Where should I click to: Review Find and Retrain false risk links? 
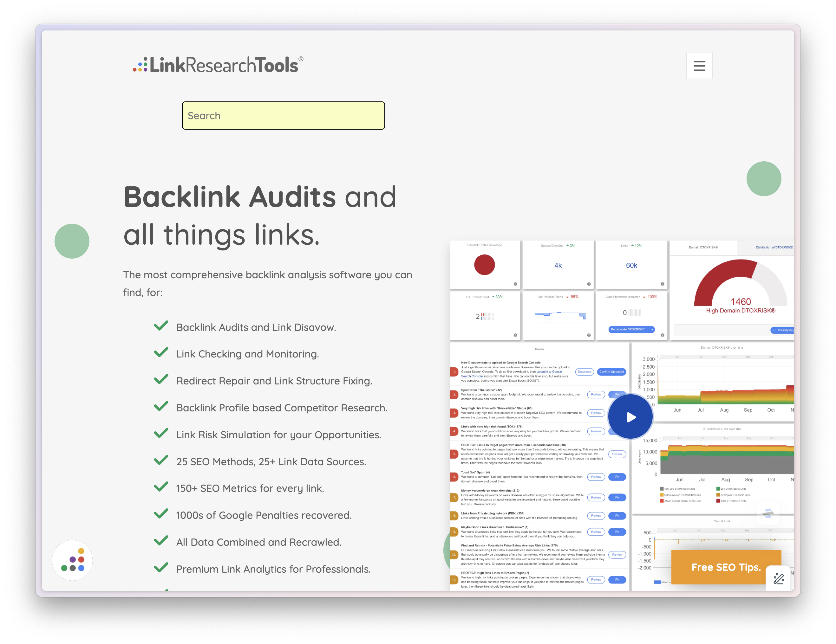pos(617,555)
